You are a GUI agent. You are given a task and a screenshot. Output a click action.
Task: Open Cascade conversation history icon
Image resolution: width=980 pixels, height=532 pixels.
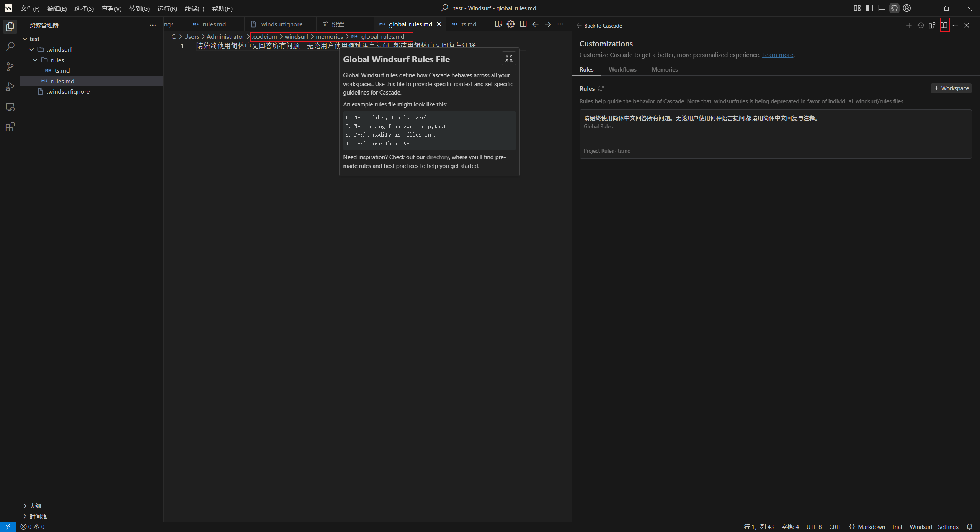921,25
